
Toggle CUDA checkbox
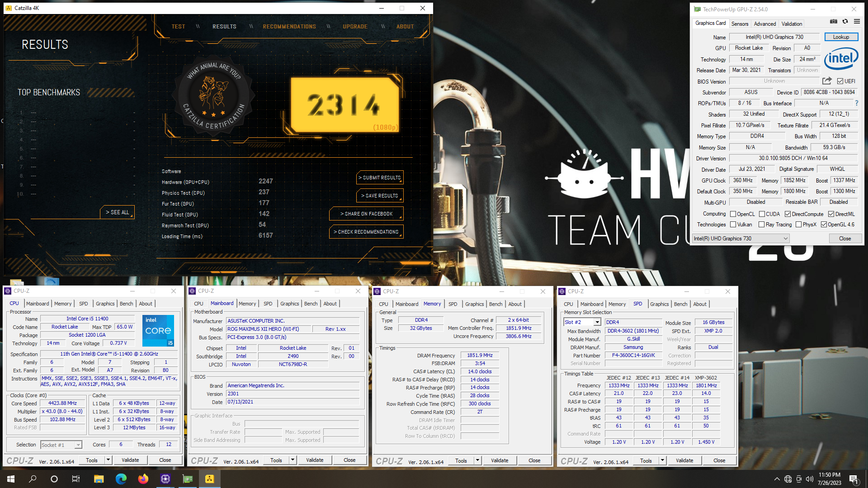(762, 214)
